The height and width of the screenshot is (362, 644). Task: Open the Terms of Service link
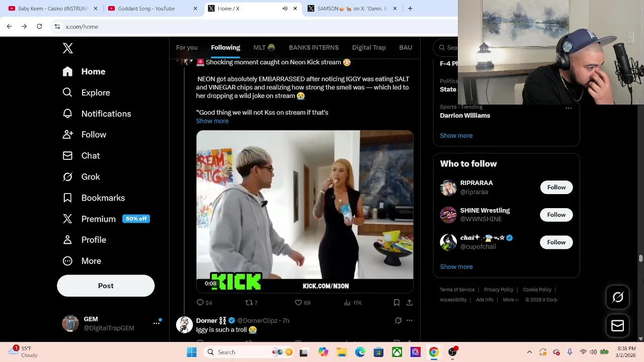coord(457,290)
